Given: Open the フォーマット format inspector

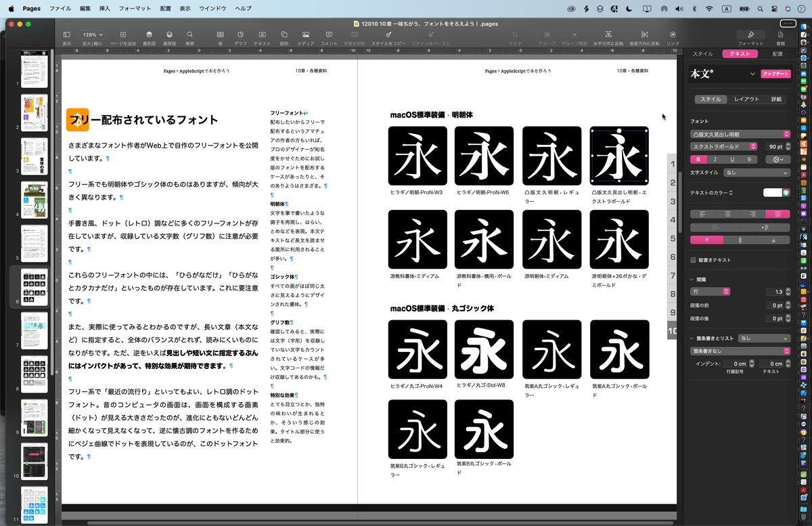Looking at the screenshot, I should pos(750,35).
